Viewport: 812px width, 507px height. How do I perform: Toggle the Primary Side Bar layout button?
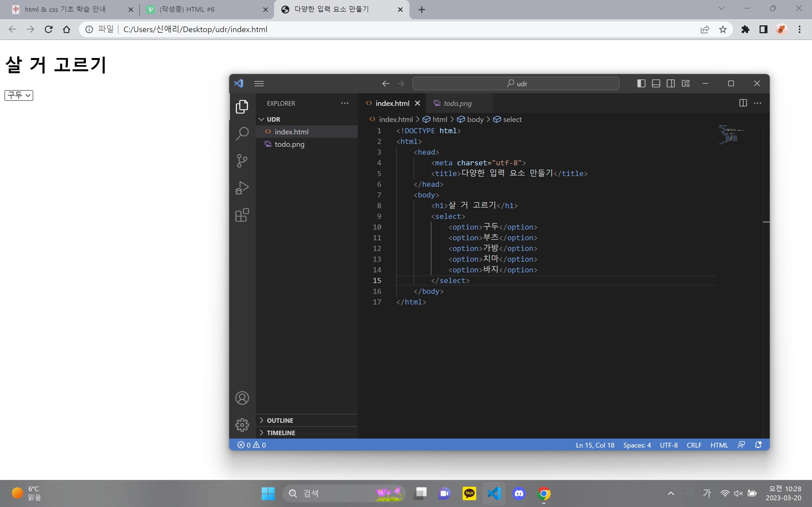[641, 83]
